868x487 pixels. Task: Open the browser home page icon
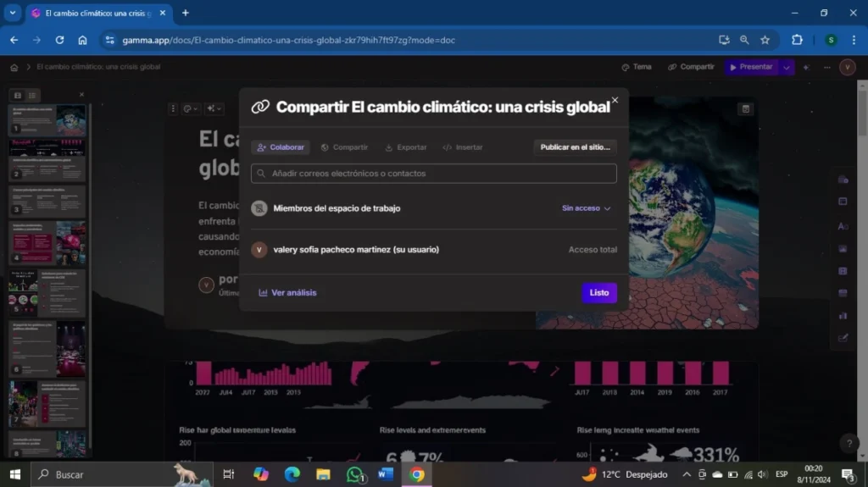82,40
